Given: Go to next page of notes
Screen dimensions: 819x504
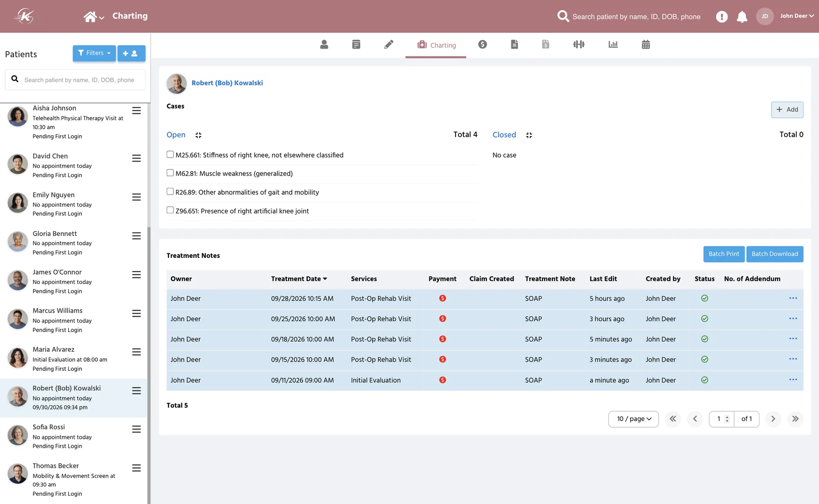Looking at the screenshot, I should [x=773, y=419].
